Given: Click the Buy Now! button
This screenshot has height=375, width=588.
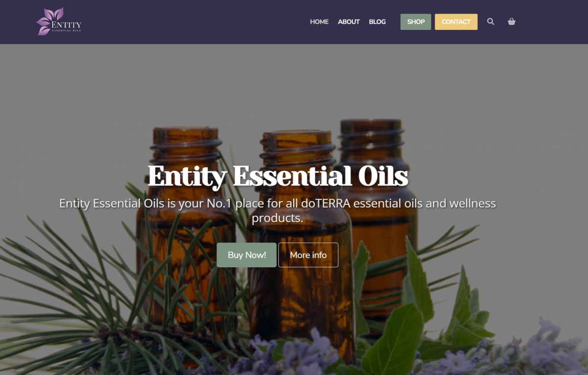Looking at the screenshot, I should click(247, 255).
